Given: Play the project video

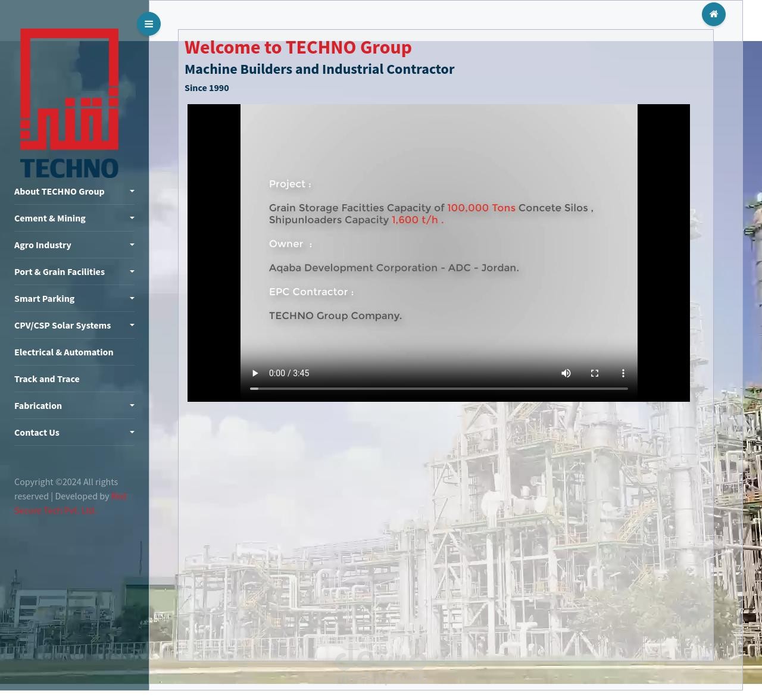Looking at the screenshot, I should (255, 373).
